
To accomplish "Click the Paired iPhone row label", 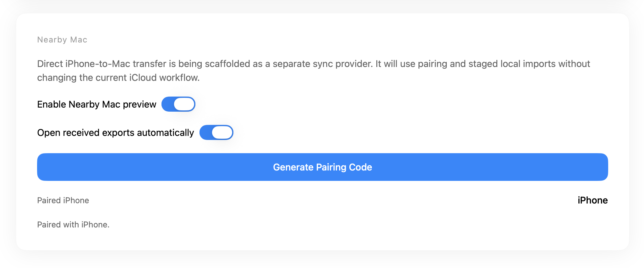I will pos(63,200).
